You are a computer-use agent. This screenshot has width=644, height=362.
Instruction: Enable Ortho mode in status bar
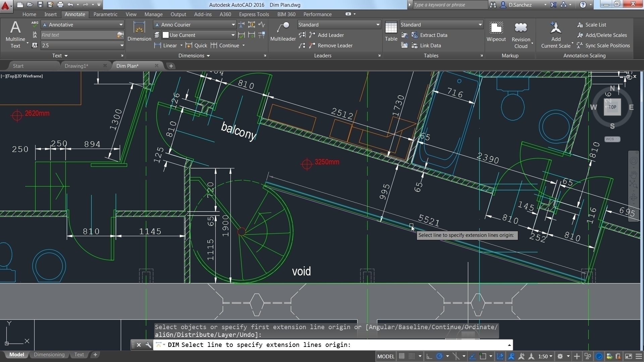point(429,356)
